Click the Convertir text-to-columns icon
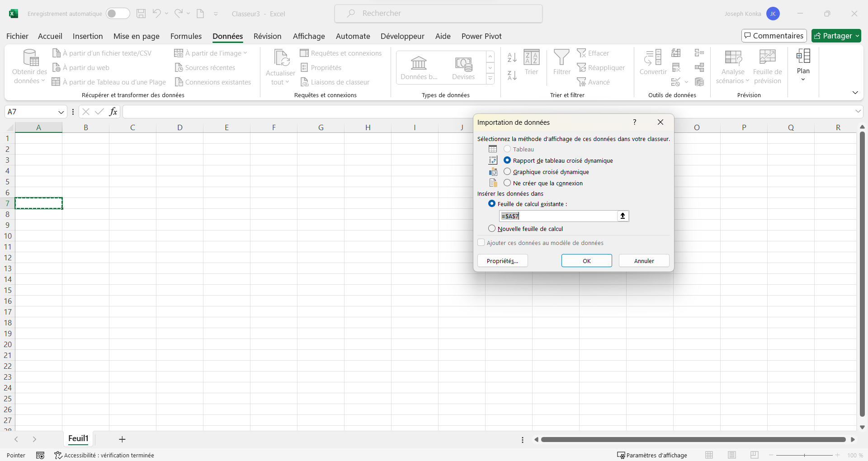The width and height of the screenshot is (868, 461). (653, 57)
